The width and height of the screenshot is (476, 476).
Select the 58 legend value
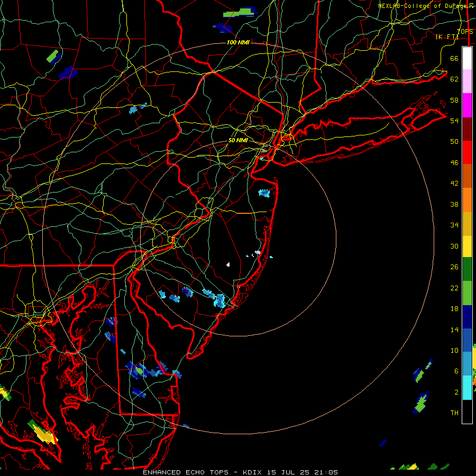454,100
